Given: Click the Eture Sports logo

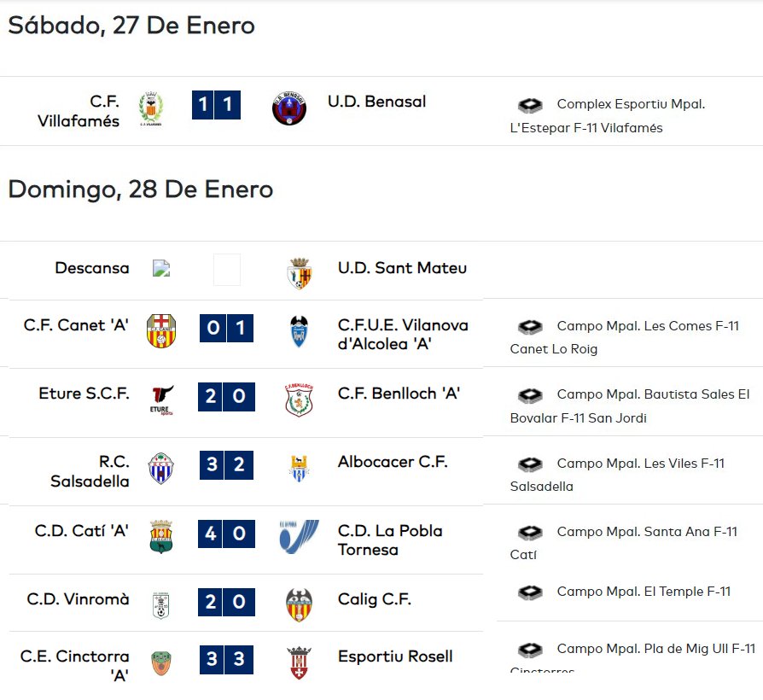Looking at the screenshot, I should coord(162,400).
